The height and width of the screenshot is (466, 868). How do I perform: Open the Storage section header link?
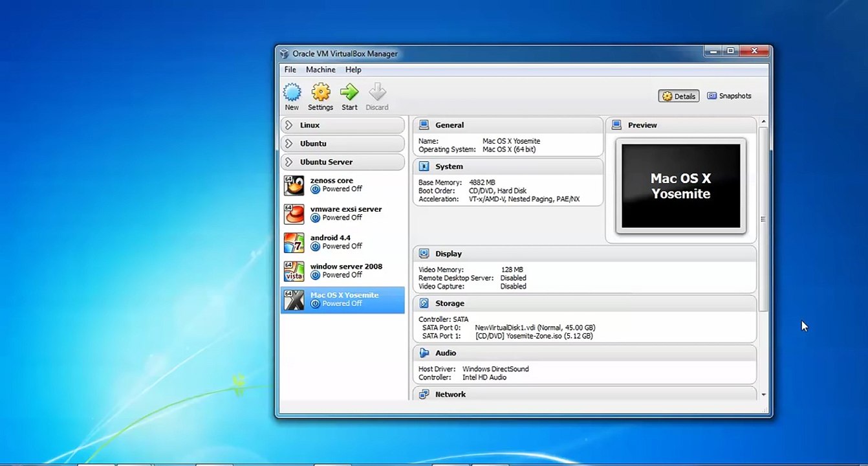click(450, 303)
